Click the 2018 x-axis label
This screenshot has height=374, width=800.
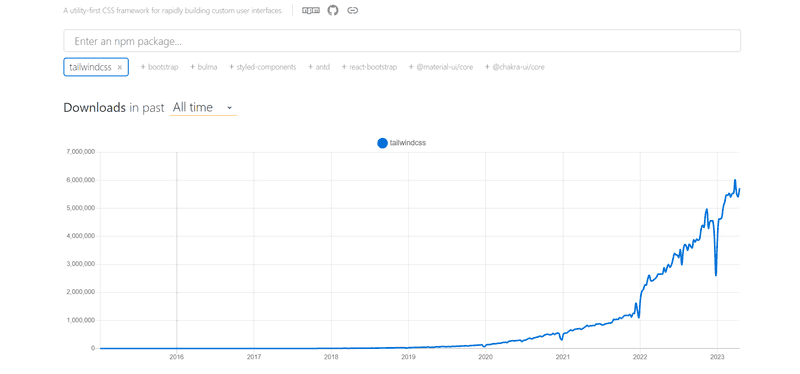coord(331,357)
